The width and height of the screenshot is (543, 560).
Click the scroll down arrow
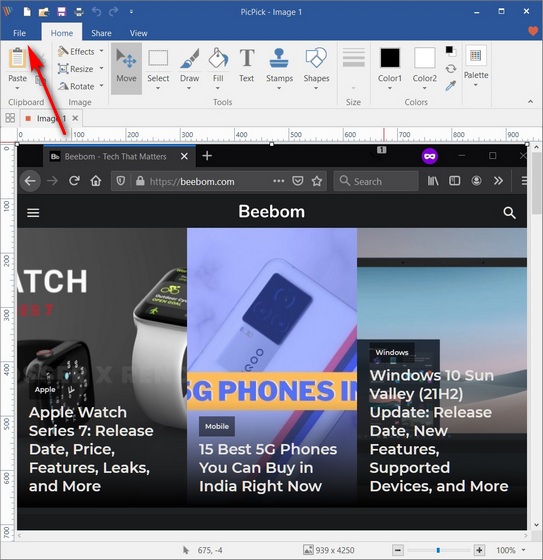(536, 525)
